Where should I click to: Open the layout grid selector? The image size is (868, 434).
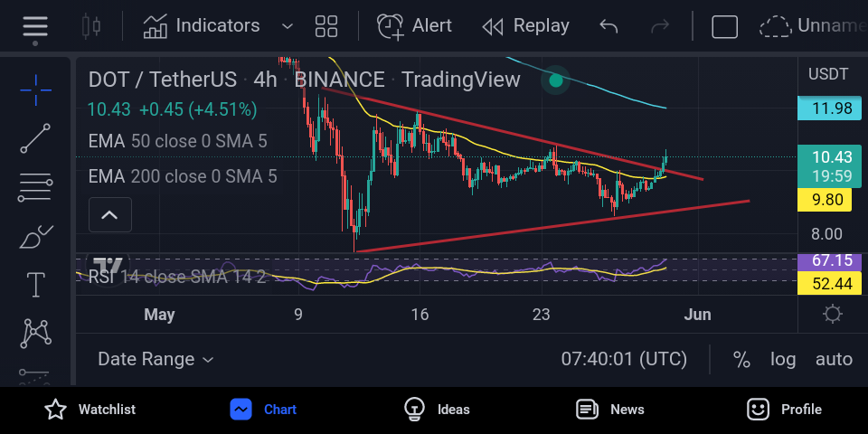pyautogui.click(x=326, y=25)
